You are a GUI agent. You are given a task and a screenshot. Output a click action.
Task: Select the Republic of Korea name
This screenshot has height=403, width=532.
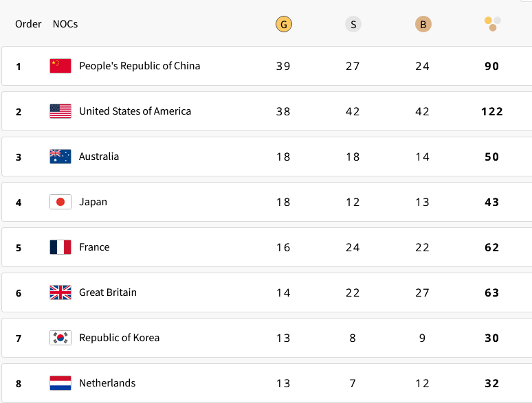[x=119, y=338]
